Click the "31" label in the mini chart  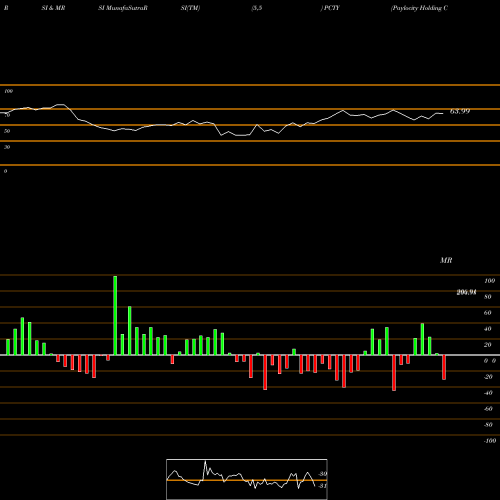tap(322, 486)
